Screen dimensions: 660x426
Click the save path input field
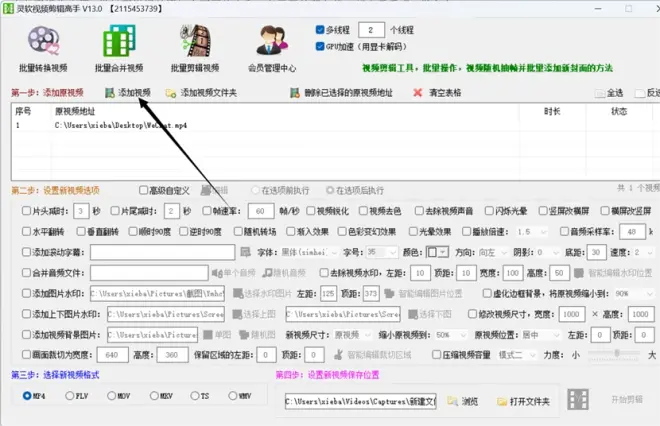click(361, 401)
